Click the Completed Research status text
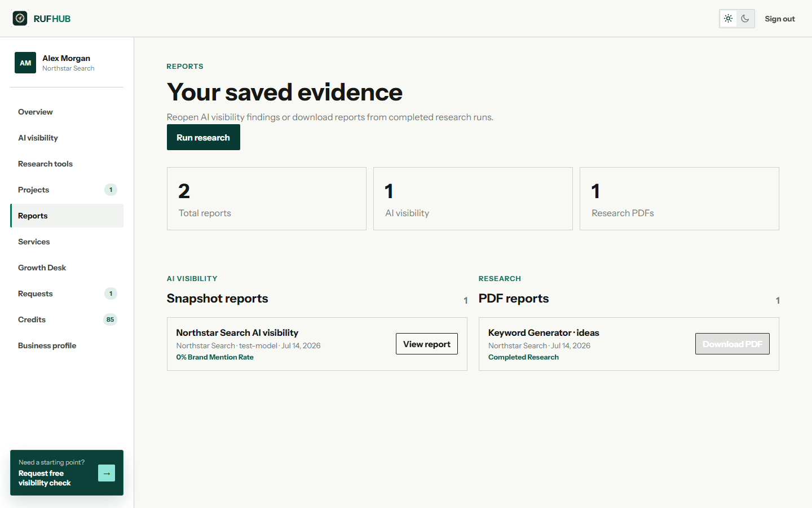 (x=523, y=357)
